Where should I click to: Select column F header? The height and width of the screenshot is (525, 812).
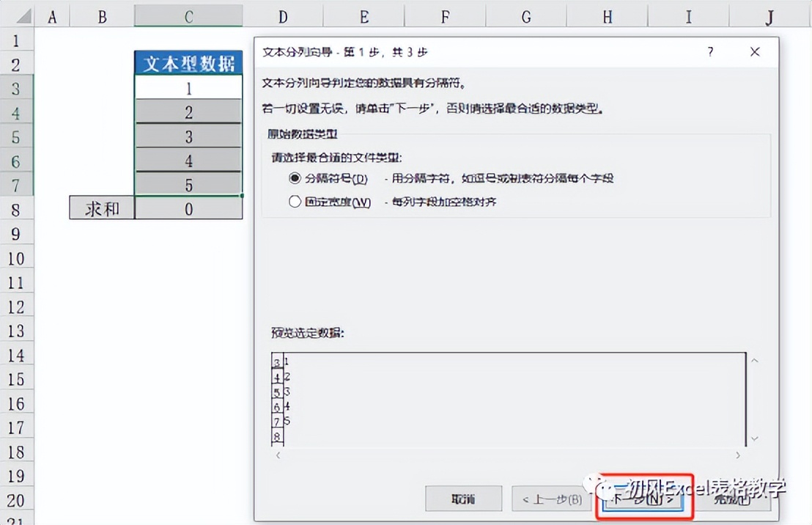tap(446, 17)
